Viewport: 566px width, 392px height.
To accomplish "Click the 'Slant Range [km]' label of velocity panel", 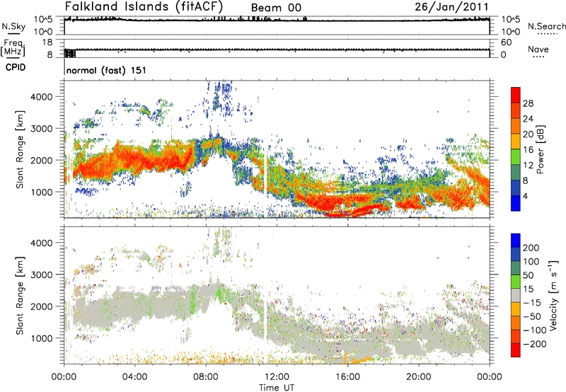I will click(x=20, y=296).
